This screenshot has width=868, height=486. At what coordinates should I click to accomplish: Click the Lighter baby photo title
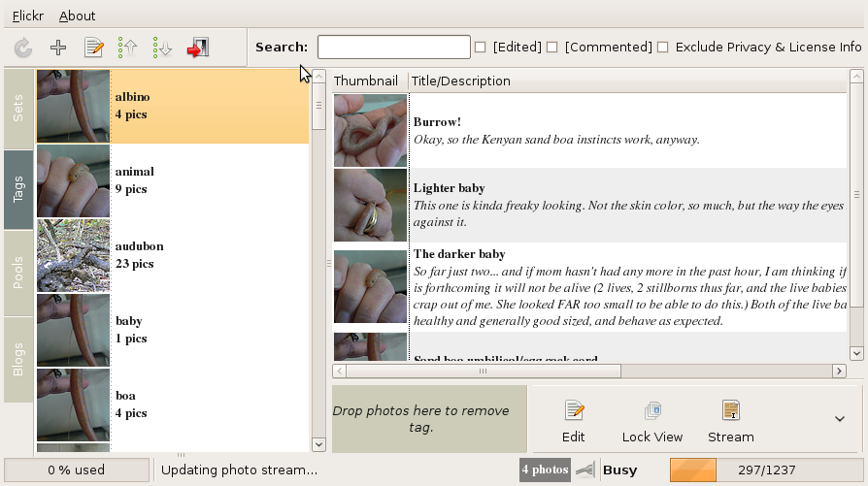tap(449, 188)
